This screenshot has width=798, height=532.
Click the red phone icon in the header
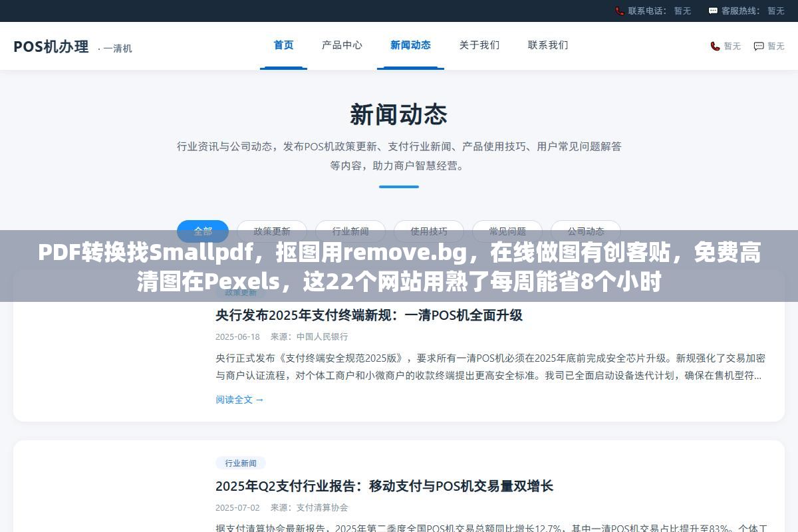[x=716, y=46]
